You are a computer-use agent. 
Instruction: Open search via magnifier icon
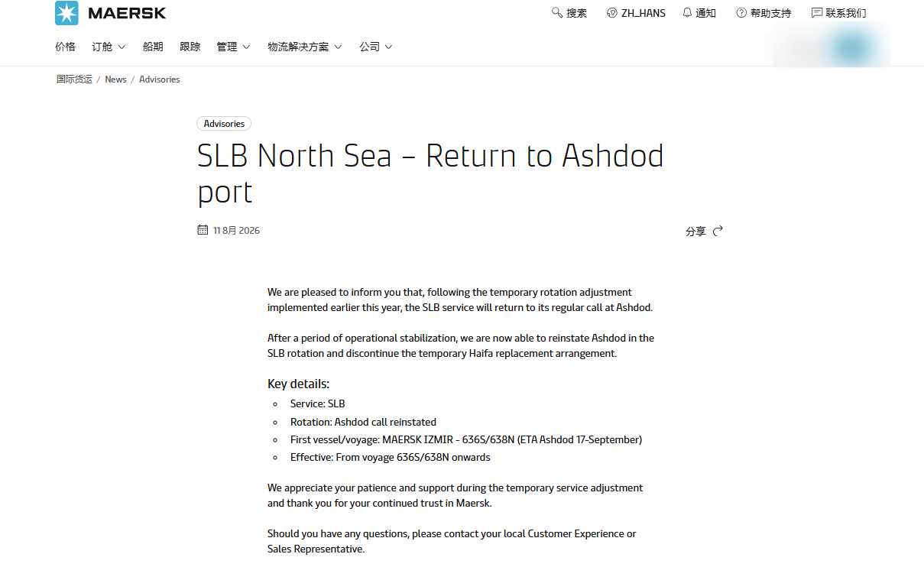point(557,12)
